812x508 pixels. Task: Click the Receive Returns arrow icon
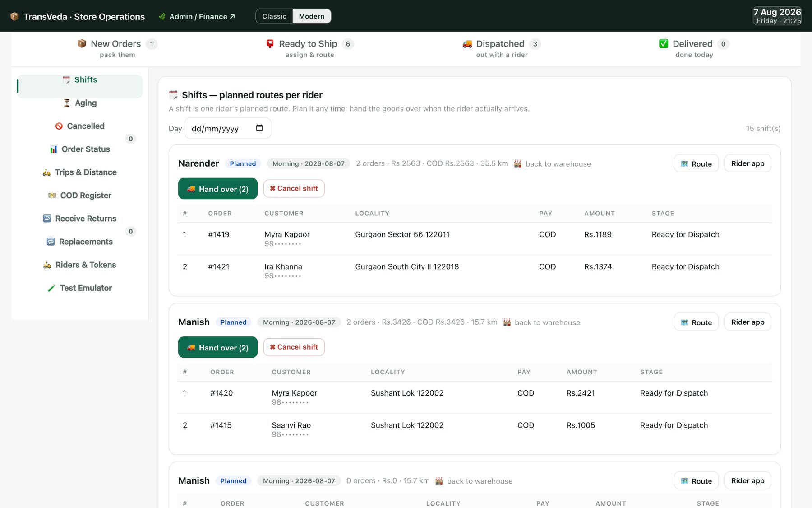click(47, 219)
